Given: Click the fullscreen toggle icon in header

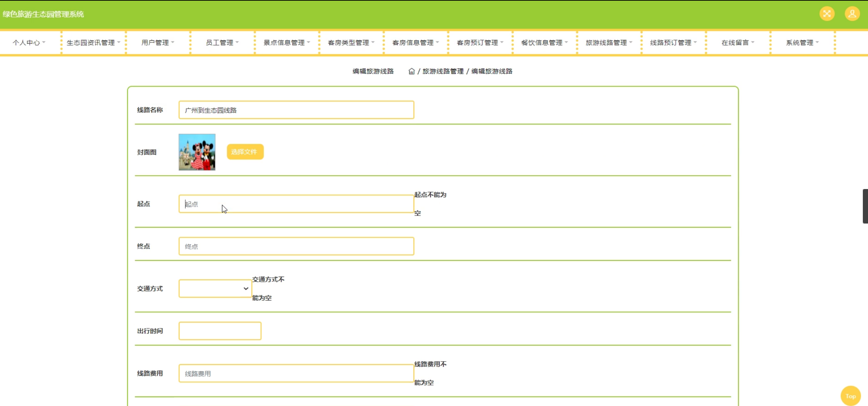Looking at the screenshot, I should pos(827,14).
